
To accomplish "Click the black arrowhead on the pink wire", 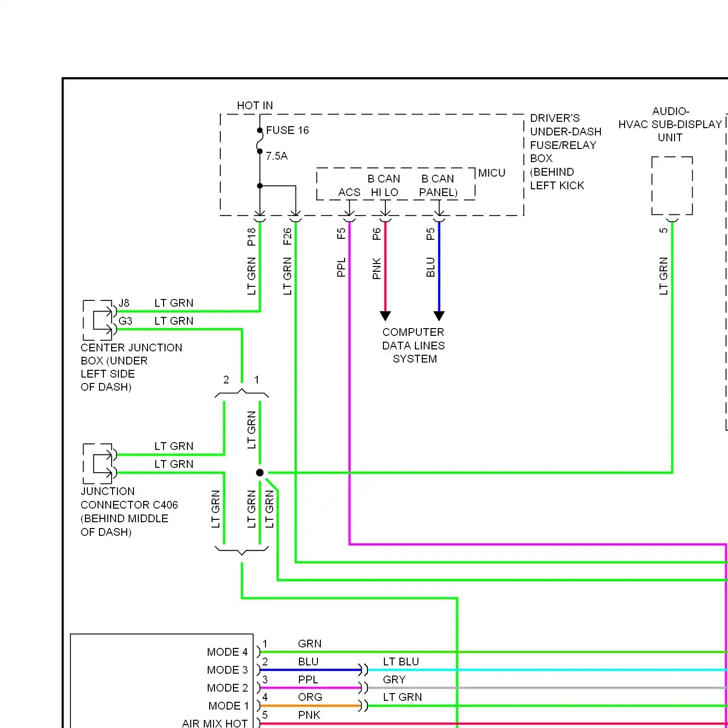I will 385,316.
